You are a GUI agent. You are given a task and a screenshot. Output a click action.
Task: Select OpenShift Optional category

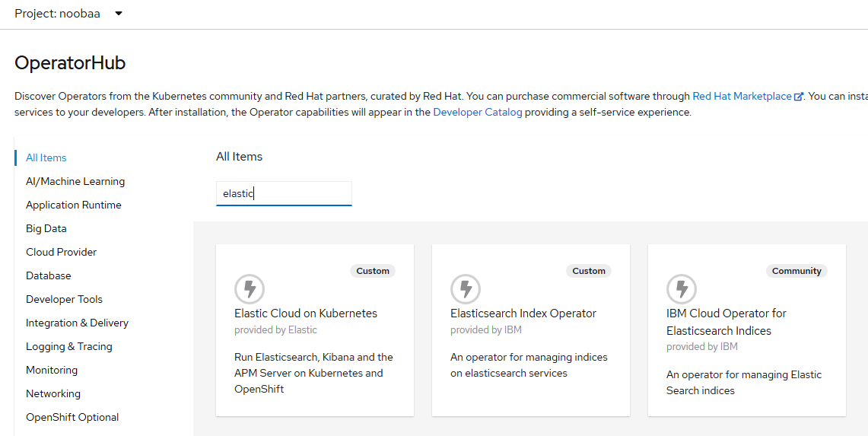tap(72, 417)
